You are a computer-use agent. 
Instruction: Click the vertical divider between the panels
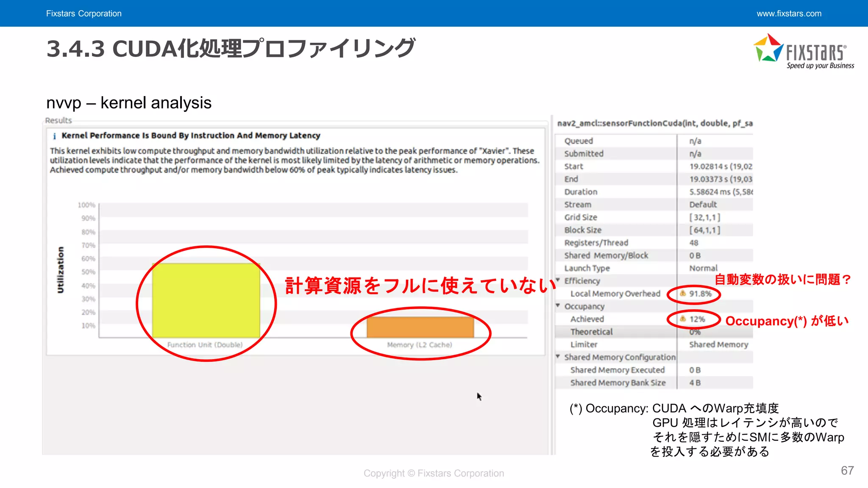(x=551, y=285)
